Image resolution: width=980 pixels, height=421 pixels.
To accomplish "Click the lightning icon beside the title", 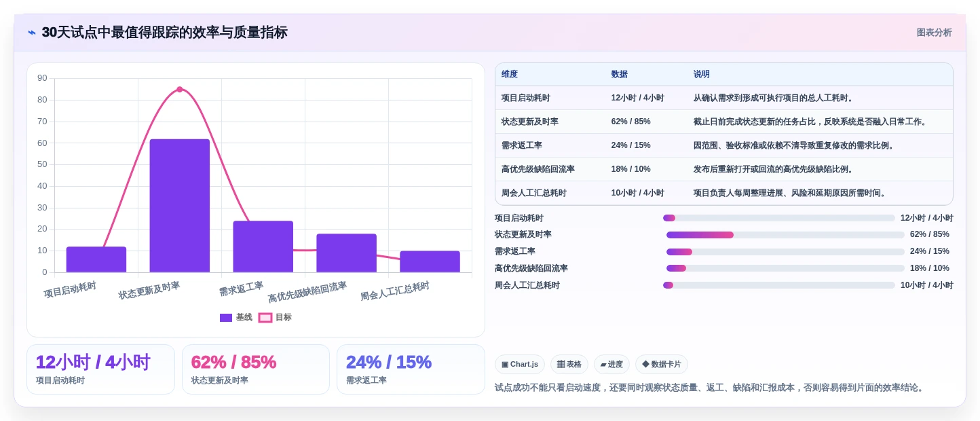I will [x=32, y=33].
